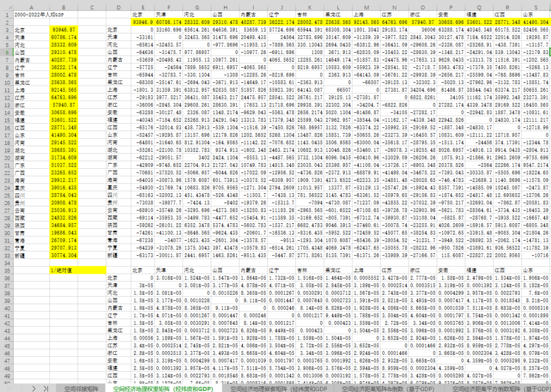Click cell B3 with value 93946.87
The width and height of the screenshot is (551, 392).
64,30
